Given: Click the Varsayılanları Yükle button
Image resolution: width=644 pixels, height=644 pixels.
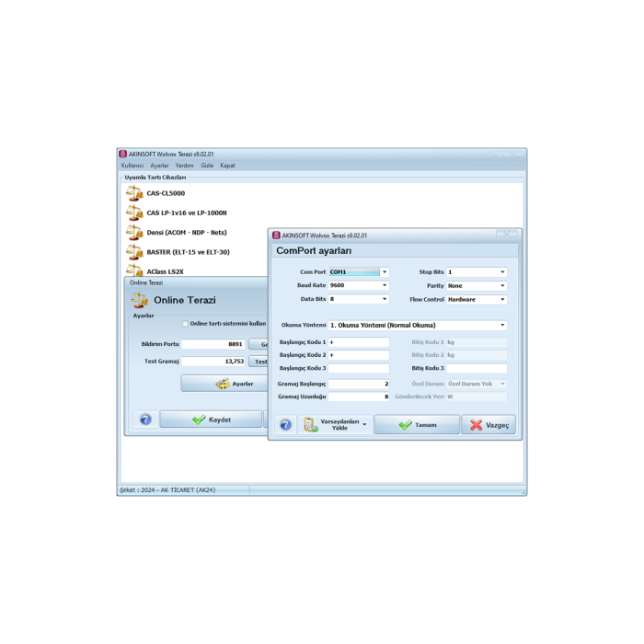Looking at the screenshot, I should coord(336,424).
